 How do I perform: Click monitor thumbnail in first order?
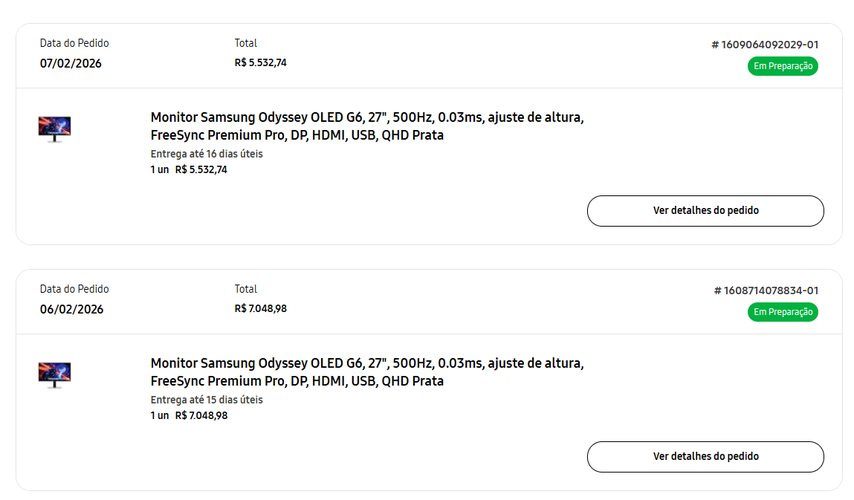(54, 129)
